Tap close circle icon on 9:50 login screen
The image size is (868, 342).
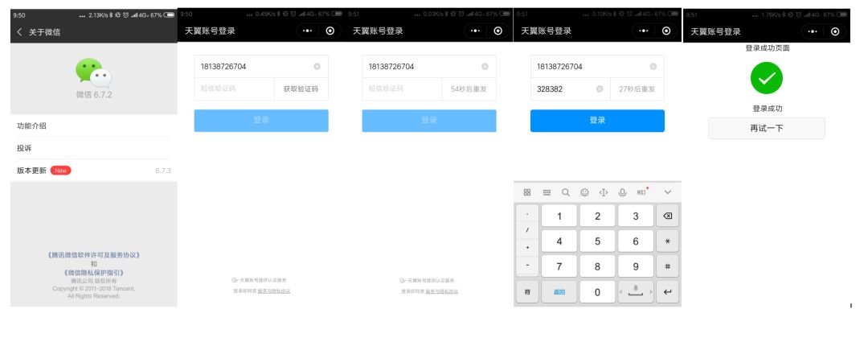click(x=330, y=31)
